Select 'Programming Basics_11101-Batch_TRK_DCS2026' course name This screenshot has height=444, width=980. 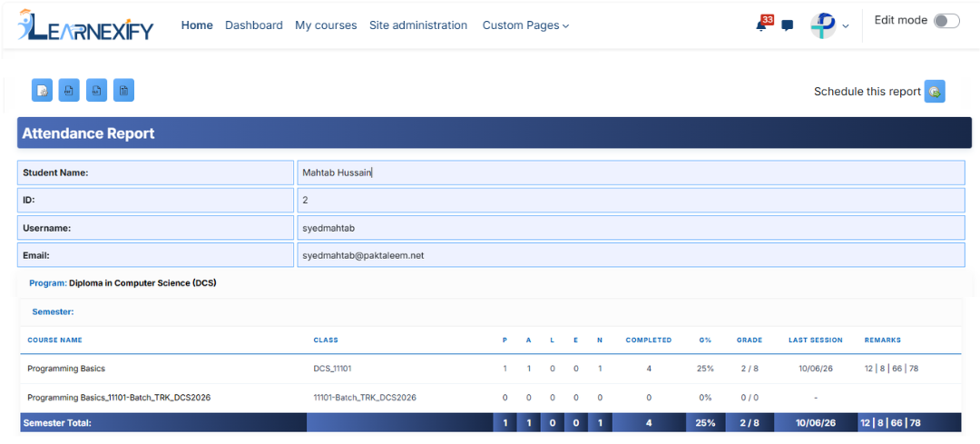119,397
